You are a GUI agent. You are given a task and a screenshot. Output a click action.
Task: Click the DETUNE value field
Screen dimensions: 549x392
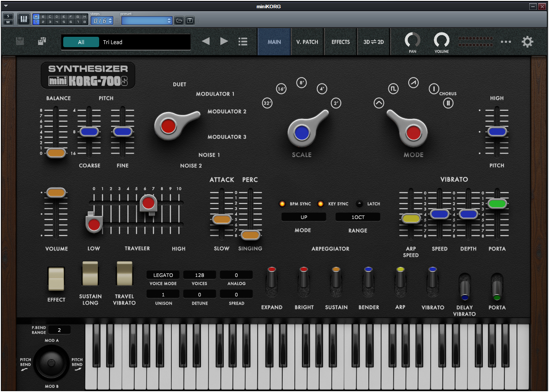tap(200, 295)
